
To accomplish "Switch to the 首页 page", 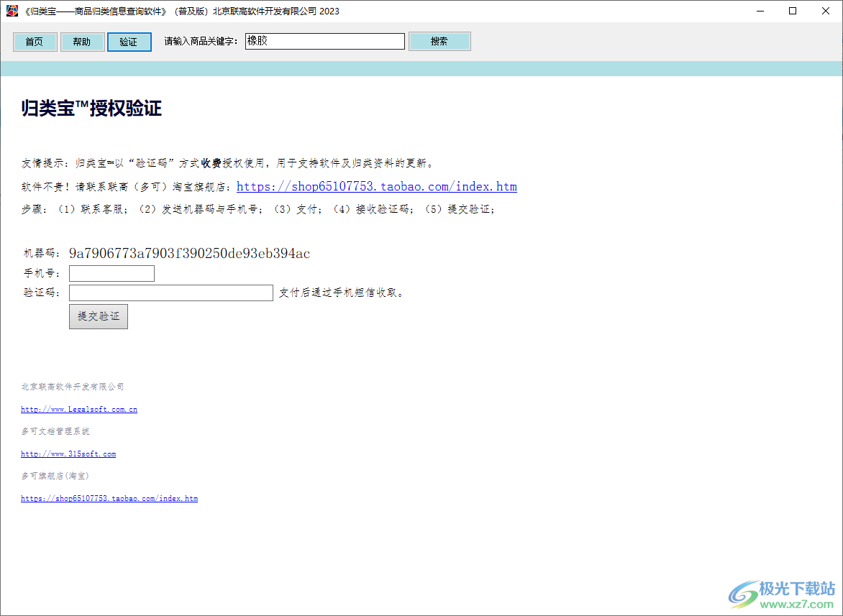I will coord(35,42).
